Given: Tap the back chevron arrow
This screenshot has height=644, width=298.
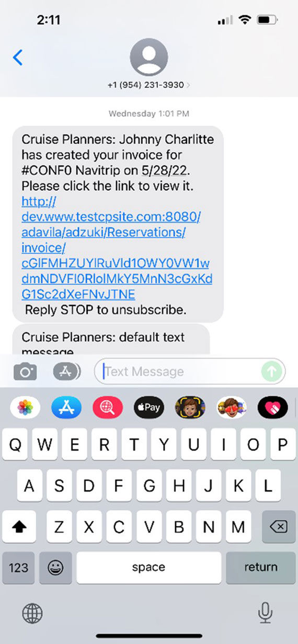Looking at the screenshot, I should click(x=18, y=57).
